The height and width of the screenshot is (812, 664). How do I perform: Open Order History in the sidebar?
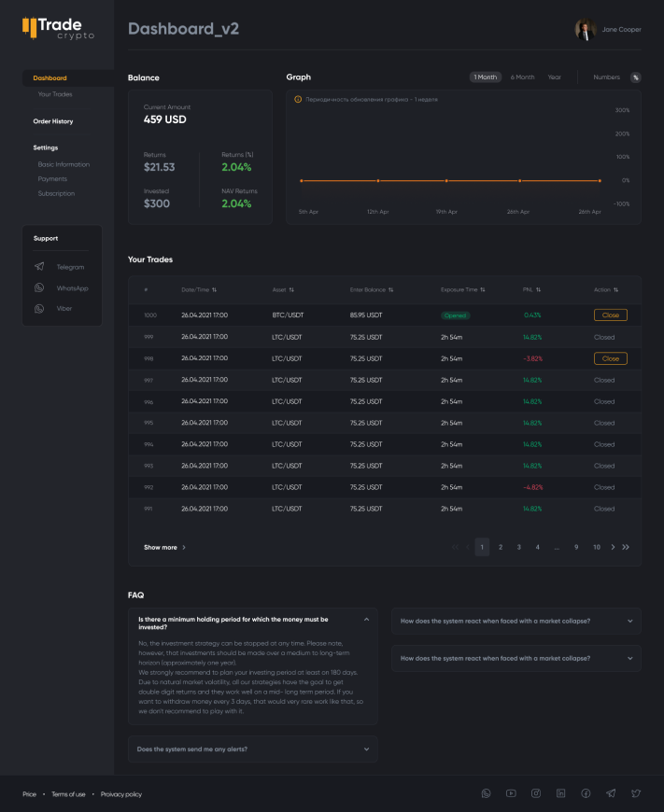[x=53, y=121]
